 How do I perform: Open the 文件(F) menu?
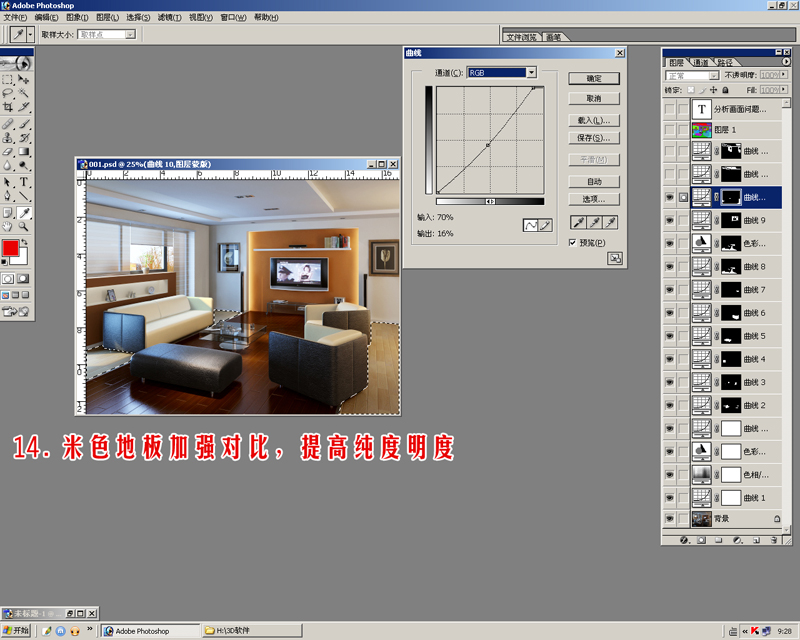pos(15,17)
